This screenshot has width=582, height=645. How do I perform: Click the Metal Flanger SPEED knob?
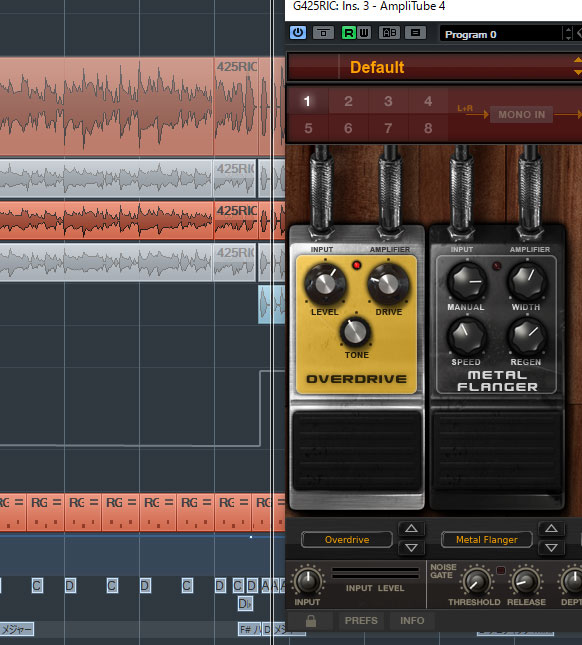[467, 336]
